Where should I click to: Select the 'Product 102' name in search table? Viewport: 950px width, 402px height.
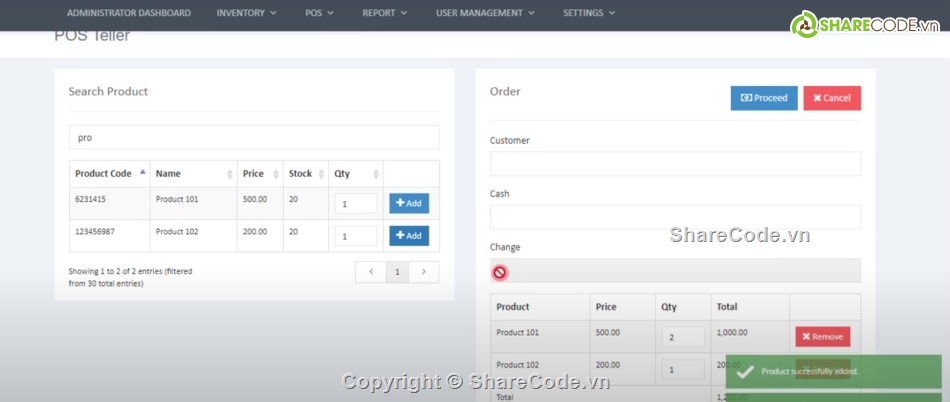(x=177, y=231)
